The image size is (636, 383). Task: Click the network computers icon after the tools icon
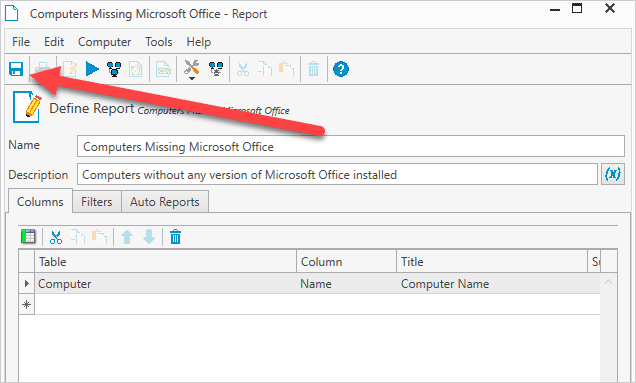216,69
